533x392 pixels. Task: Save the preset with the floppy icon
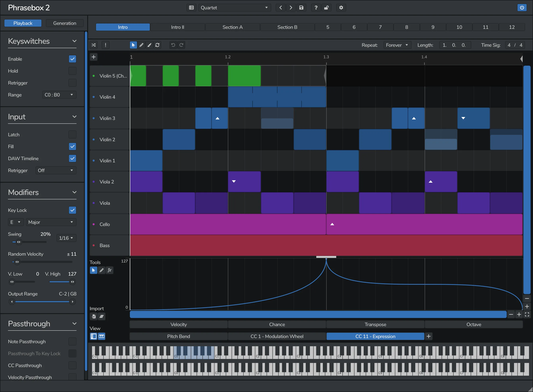(x=301, y=8)
